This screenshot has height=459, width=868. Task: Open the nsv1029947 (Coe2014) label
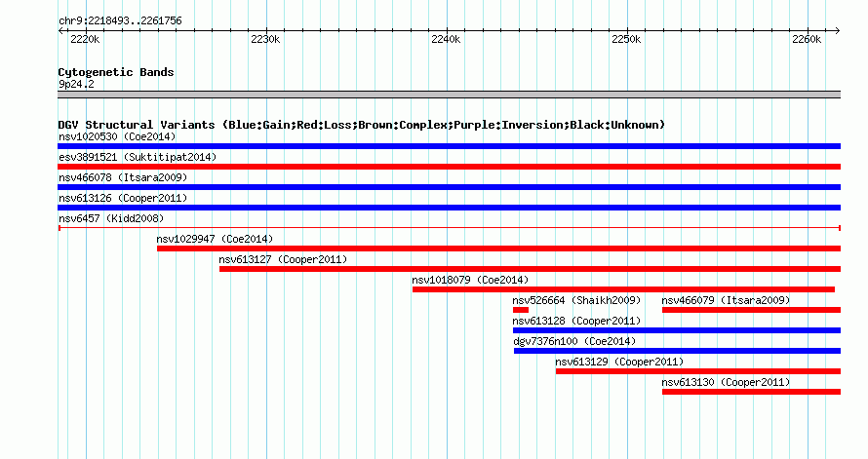215,239
